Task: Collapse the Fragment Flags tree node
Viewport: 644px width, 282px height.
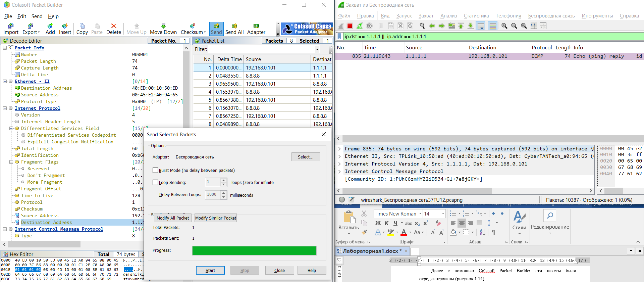Action: click(11, 162)
